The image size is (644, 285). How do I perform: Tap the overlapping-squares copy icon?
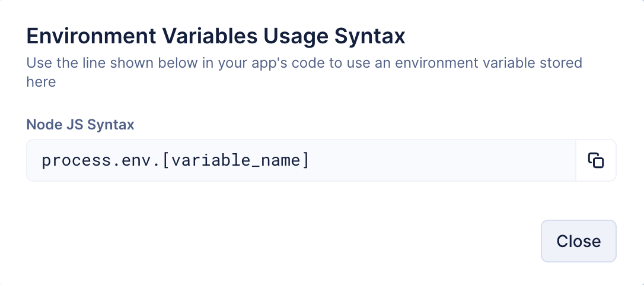click(596, 160)
